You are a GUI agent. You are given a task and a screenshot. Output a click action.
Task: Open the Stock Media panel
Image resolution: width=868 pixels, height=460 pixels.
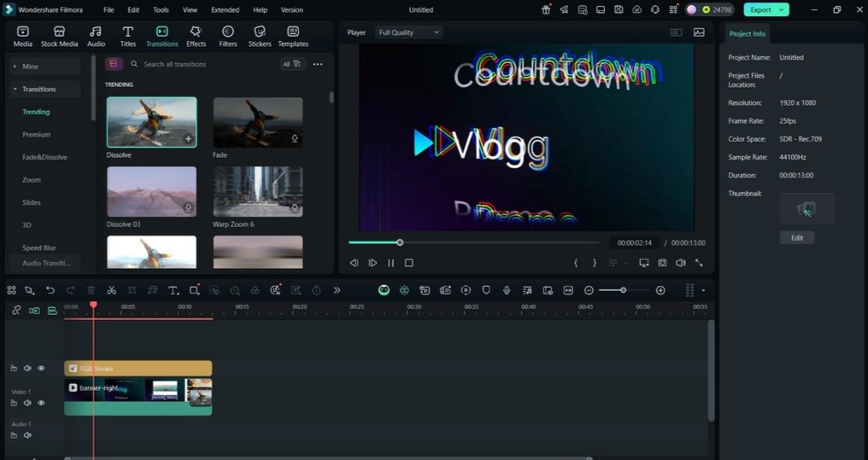59,37
